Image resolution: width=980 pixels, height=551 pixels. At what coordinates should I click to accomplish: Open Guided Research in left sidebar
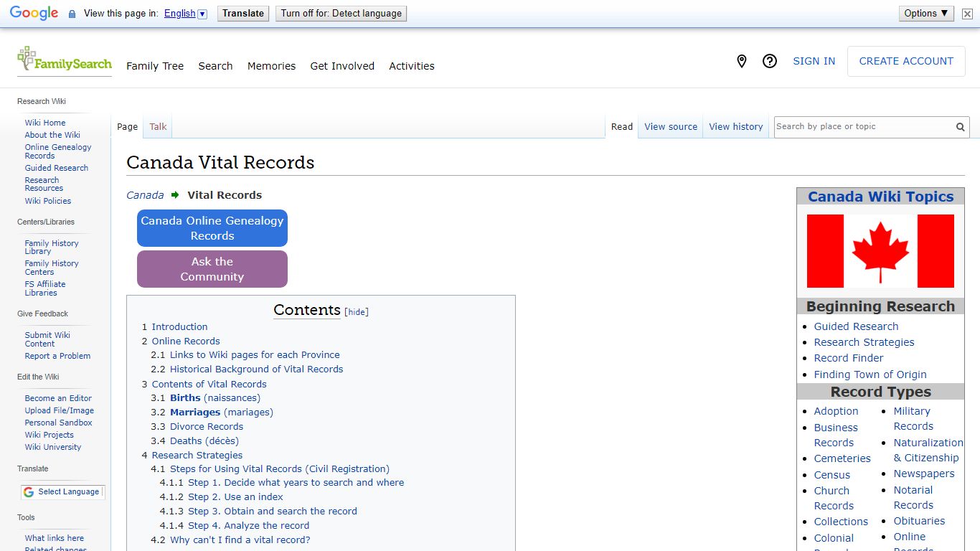[57, 168]
